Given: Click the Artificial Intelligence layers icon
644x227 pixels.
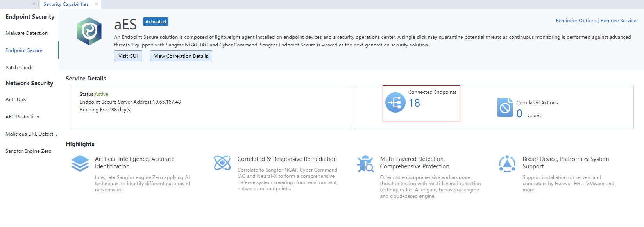Looking at the screenshot, I should (x=80, y=163).
